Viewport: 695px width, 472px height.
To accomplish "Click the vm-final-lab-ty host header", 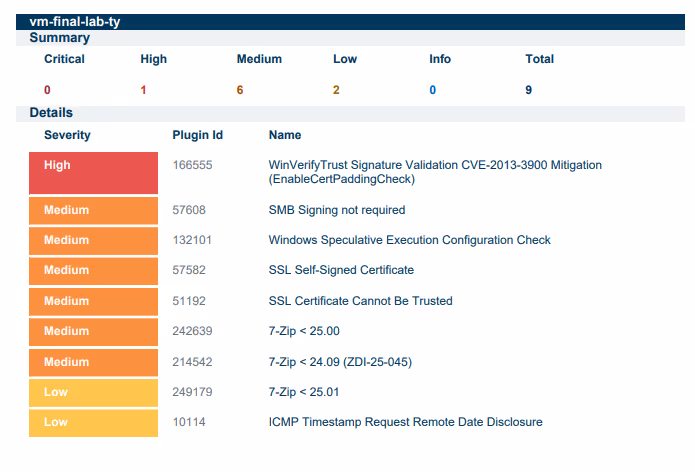I will (350, 22).
